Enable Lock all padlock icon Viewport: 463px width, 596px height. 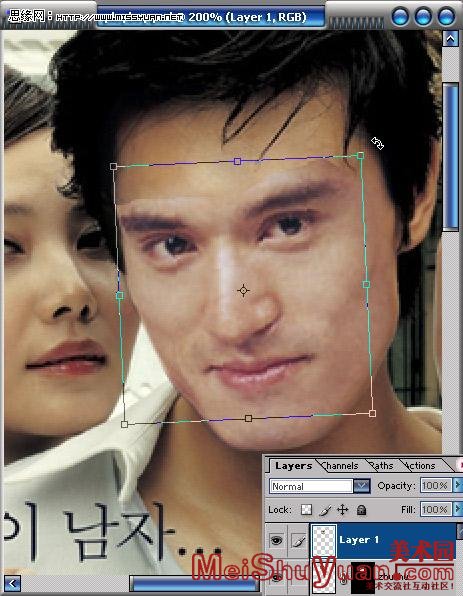coord(361,509)
